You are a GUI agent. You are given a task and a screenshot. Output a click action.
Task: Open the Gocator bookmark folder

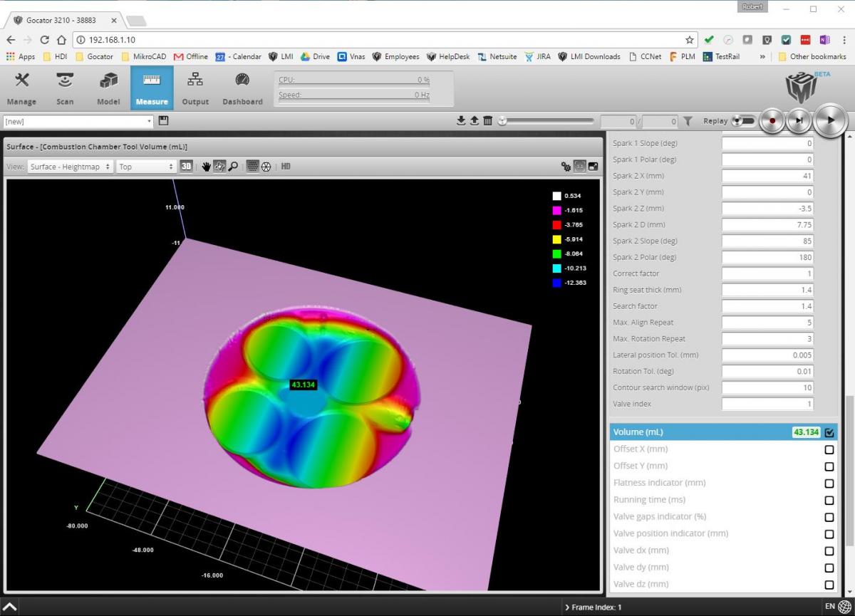pyautogui.click(x=94, y=56)
